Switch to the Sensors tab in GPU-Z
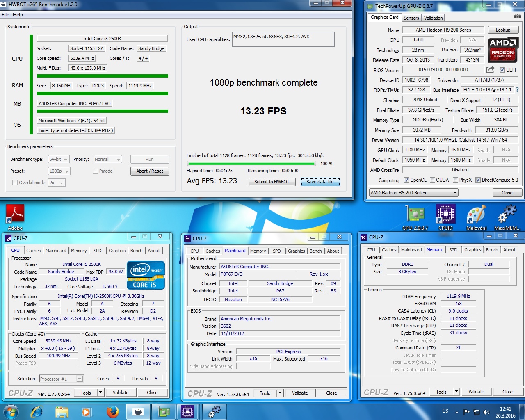The width and height of the screenshot is (525, 420). tap(411, 18)
